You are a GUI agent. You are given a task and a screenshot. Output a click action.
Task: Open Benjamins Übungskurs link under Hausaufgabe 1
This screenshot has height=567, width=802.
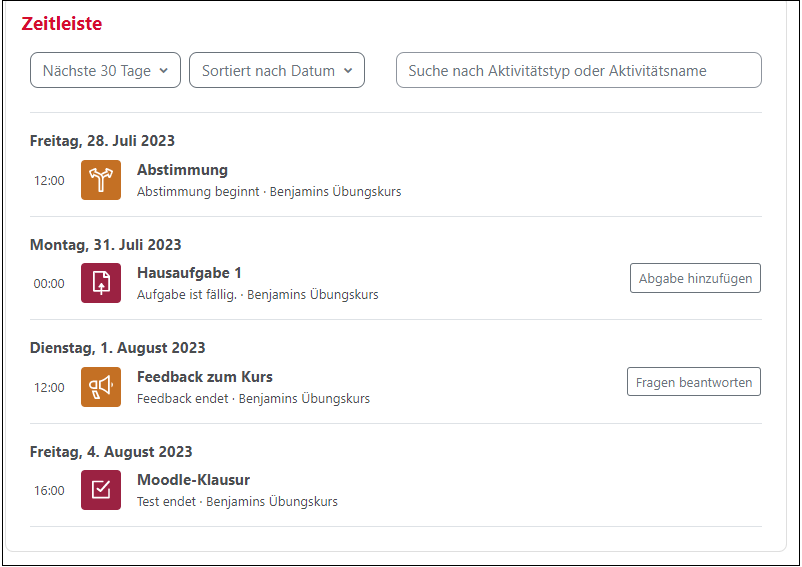click(312, 295)
